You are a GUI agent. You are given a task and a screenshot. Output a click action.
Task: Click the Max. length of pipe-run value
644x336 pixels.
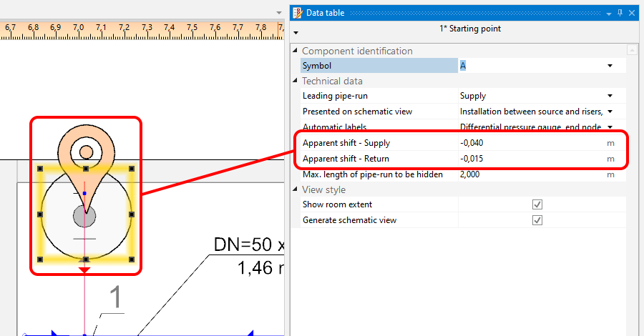[x=530, y=174]
